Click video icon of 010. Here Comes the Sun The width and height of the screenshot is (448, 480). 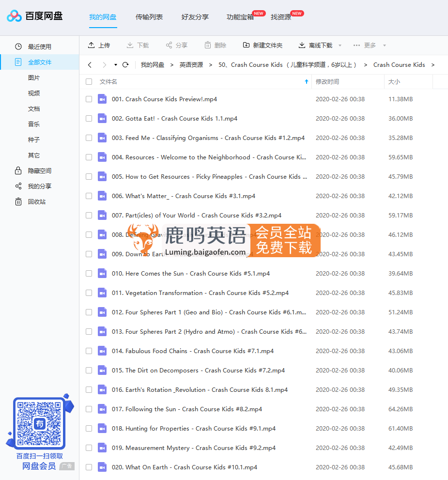pyautogui.click(x=102, y=273)
